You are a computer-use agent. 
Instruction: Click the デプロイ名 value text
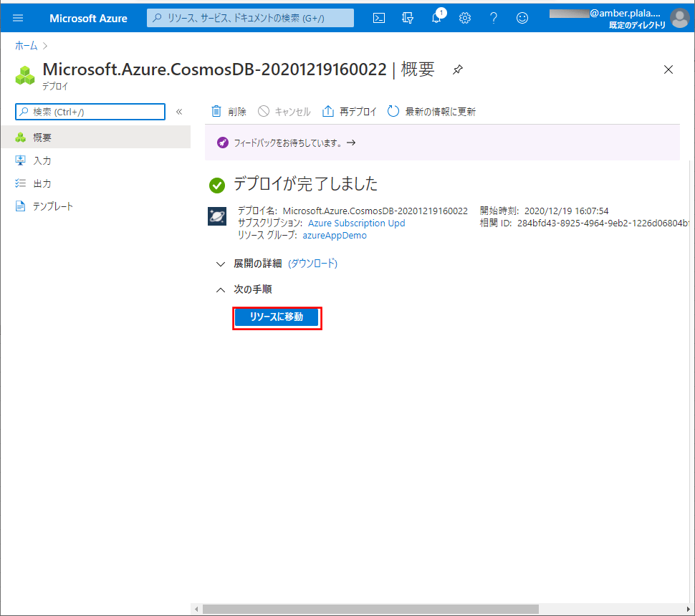(x=375, y=211)
